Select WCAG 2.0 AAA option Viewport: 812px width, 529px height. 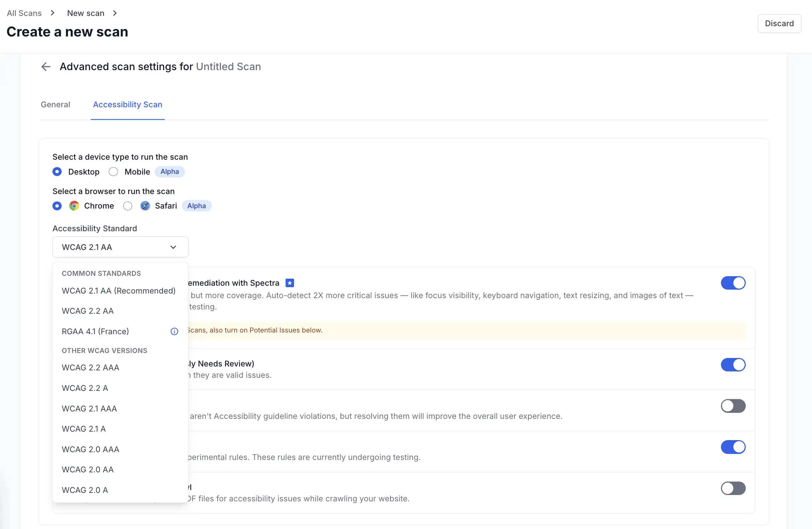120,449
